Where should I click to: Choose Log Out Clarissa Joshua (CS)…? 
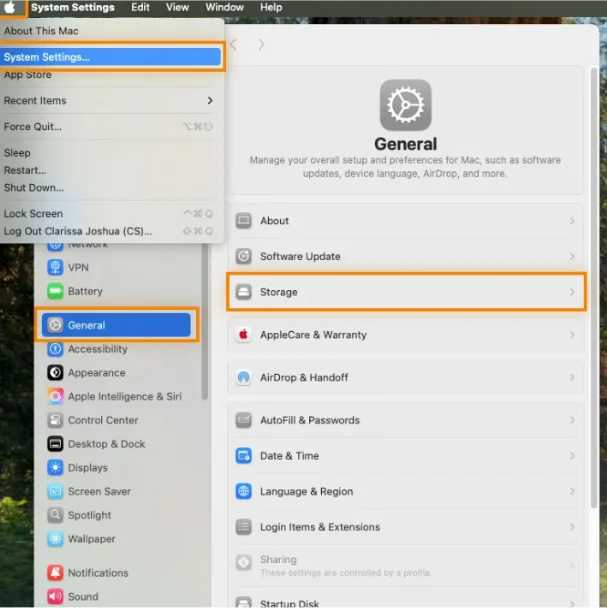click(x=112, y=231)
